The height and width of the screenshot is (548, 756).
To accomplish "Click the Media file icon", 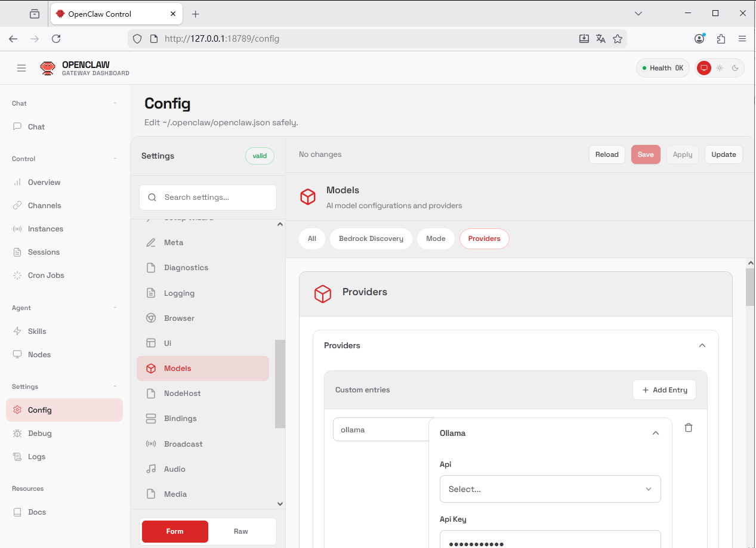I will click(x=151, y=494).
